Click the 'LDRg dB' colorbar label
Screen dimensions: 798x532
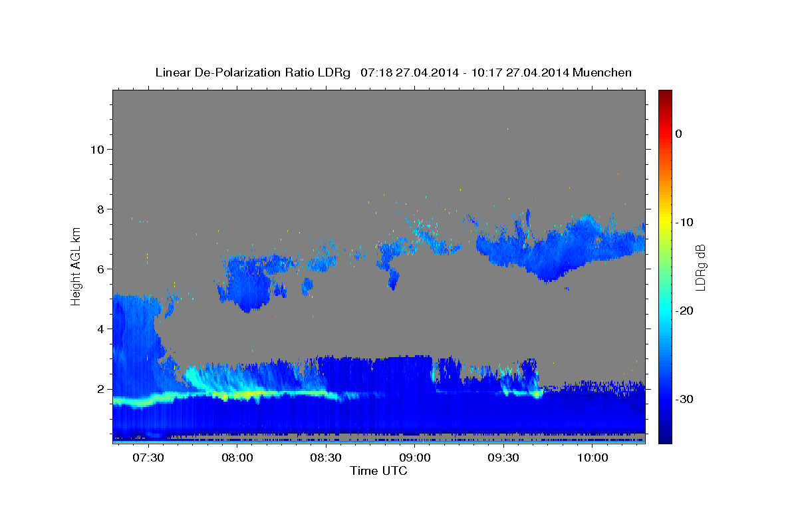coord(700,268)
